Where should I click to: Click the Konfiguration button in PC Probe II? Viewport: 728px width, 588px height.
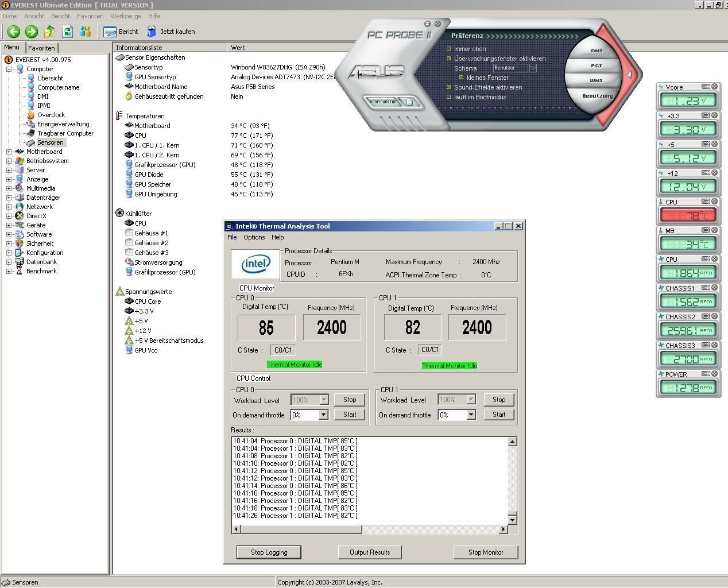click(x=384, y=102)
